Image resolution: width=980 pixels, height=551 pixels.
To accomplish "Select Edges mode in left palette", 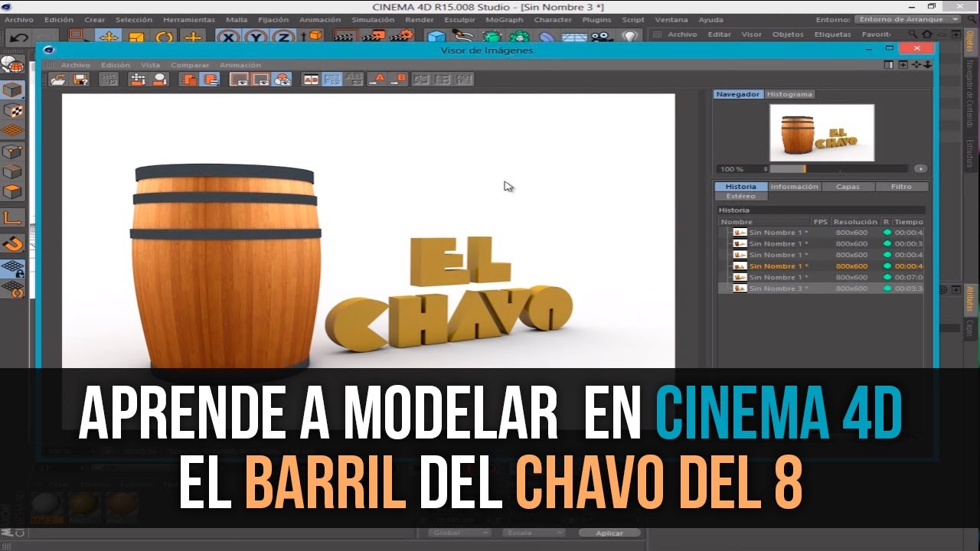I will pyautogui.click(x=12, y=171).
